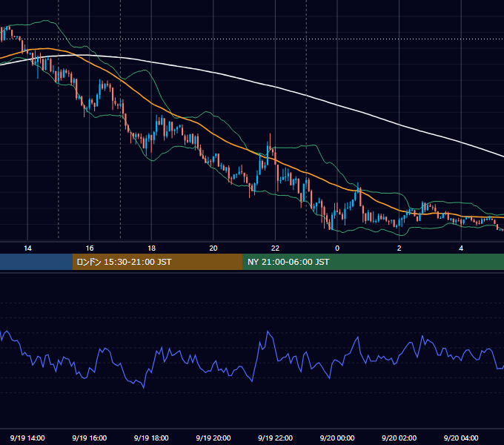Click time axis label 22
This screenshot has width=504, height=445.
pyautogui.click(x=275, y=248)
